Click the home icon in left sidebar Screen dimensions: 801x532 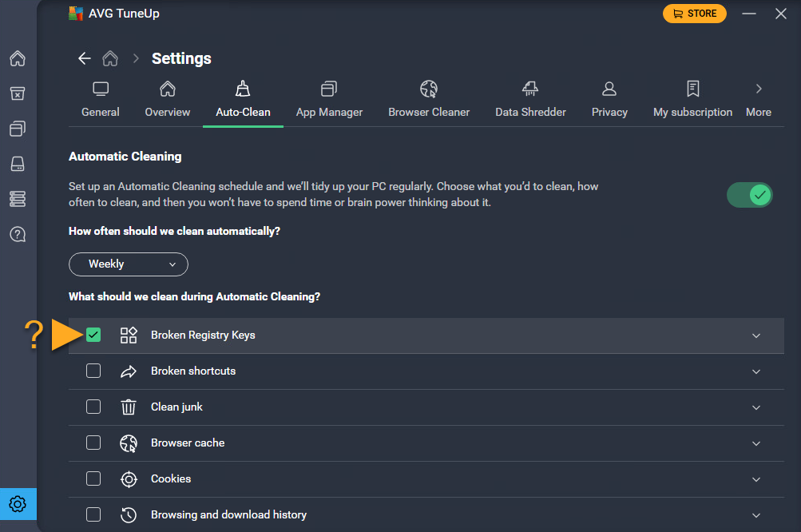[18, 58]
